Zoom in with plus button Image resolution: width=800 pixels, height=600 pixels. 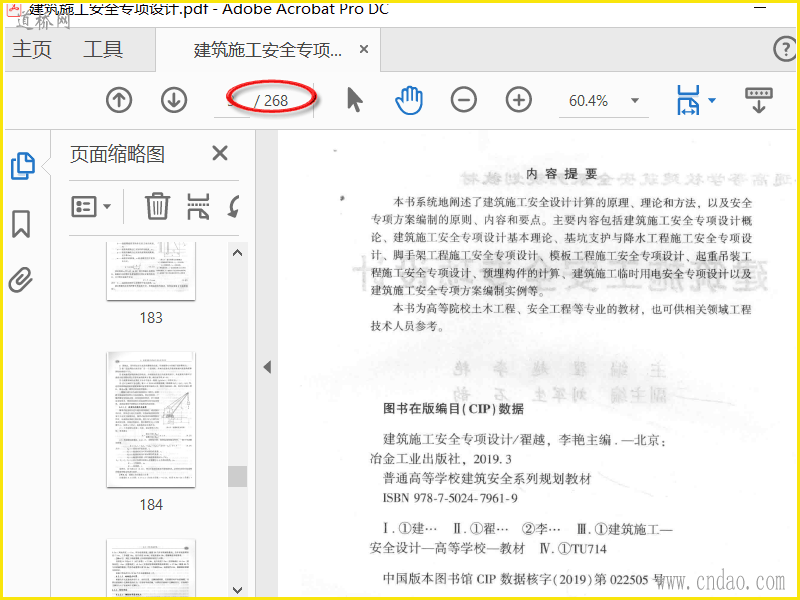[x=519, y=100]
